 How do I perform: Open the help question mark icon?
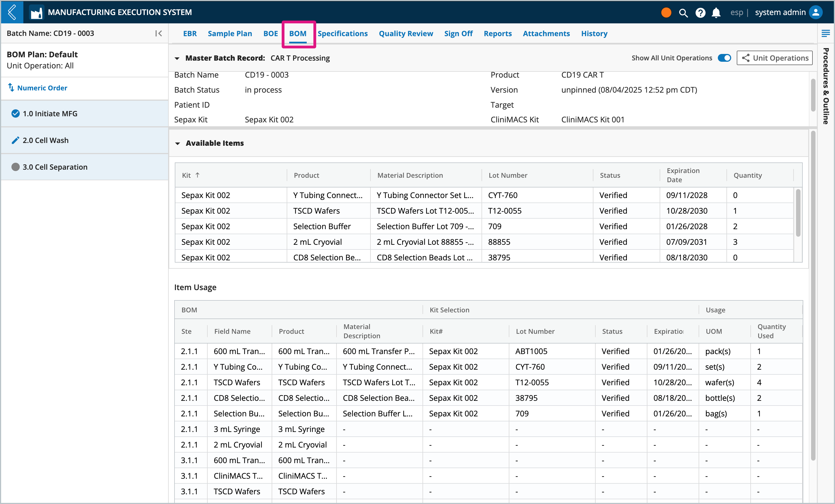tap(700, 13)
